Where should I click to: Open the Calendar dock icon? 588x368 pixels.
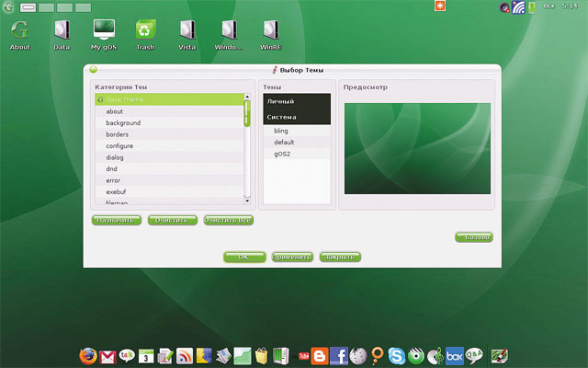pyautogui.click(x=146, y=356)
